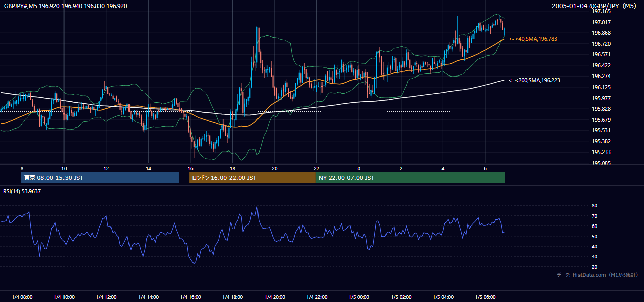
Task: Click price level 195.233 on axis
Action: click(x=601, y=152)
